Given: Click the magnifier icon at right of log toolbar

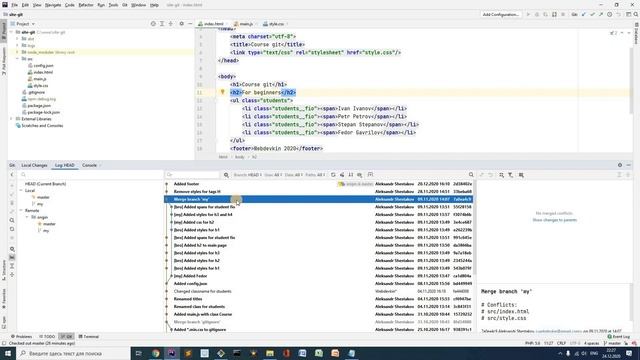Looking at the screenshot, I should [471, 175].
